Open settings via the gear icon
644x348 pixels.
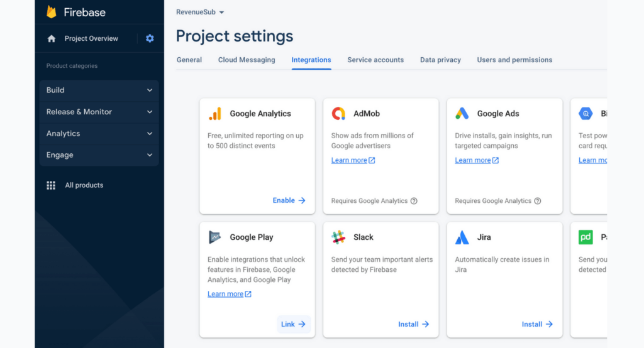150,38
